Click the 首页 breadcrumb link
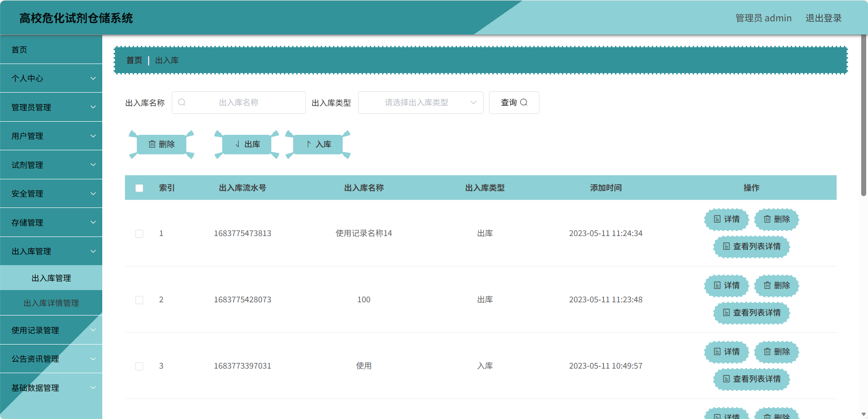The width and height of the screenshot is (868, 419). coord(134,60)
